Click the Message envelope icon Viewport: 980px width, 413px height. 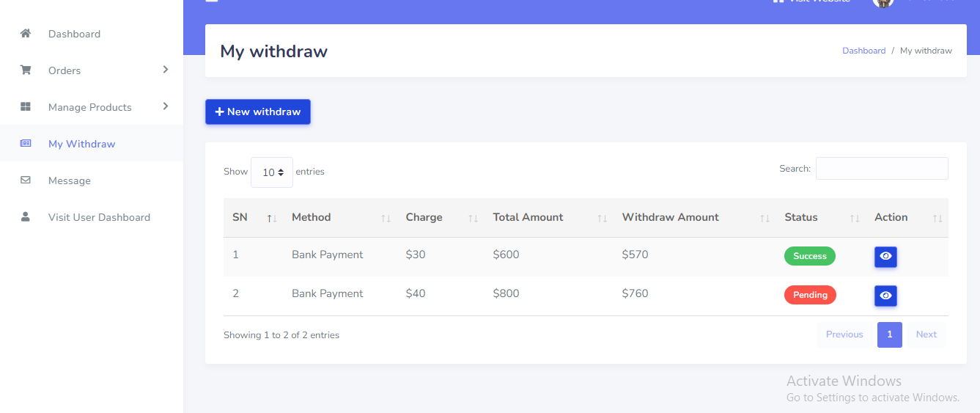[x=26, y=180]
